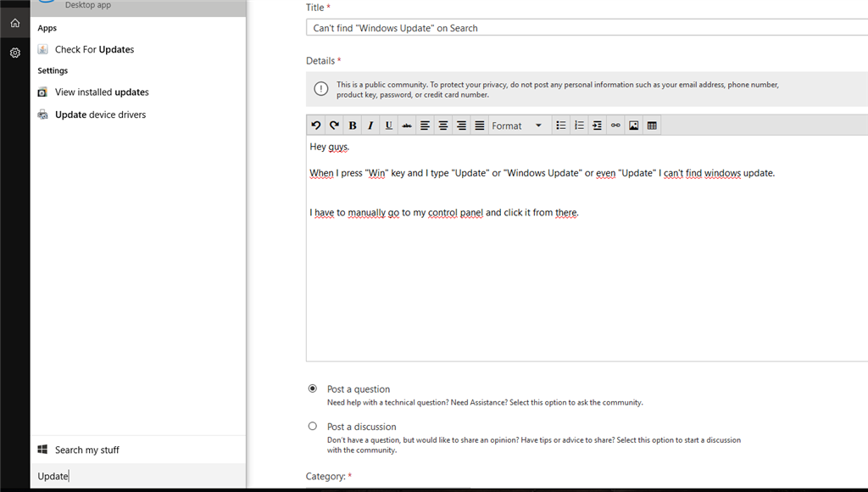Viewport: 868px width, 492px height.
Task: Open Update device drivers setting
Action: point(100,115)
